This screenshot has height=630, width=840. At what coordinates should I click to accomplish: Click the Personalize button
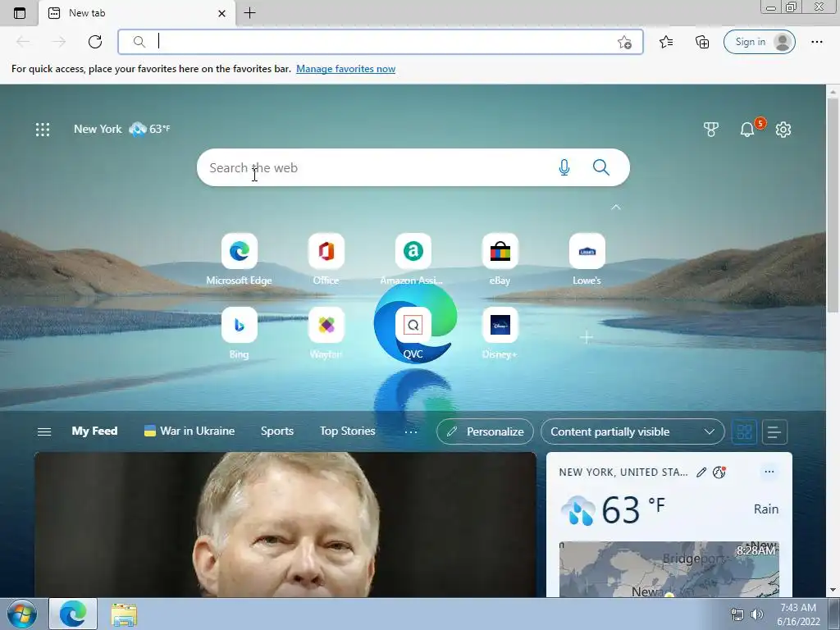tap(485, 431)
